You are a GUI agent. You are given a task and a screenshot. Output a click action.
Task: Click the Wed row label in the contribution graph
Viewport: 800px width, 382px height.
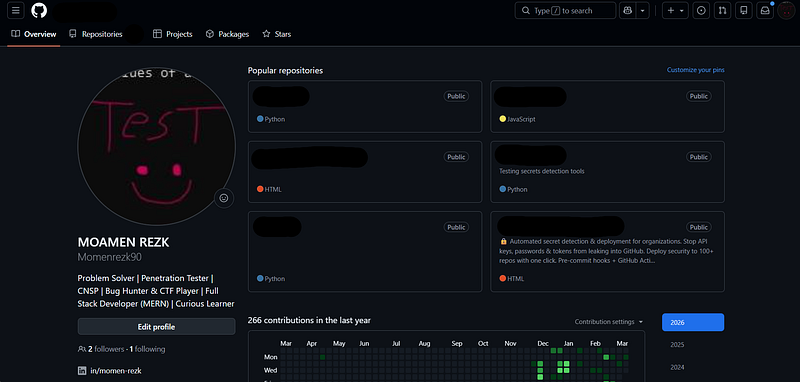tap(270, 370)
